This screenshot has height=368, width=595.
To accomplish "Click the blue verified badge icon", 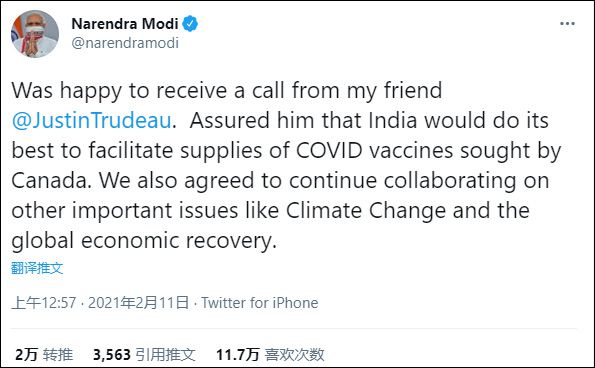I will click(x=190, y=24).
